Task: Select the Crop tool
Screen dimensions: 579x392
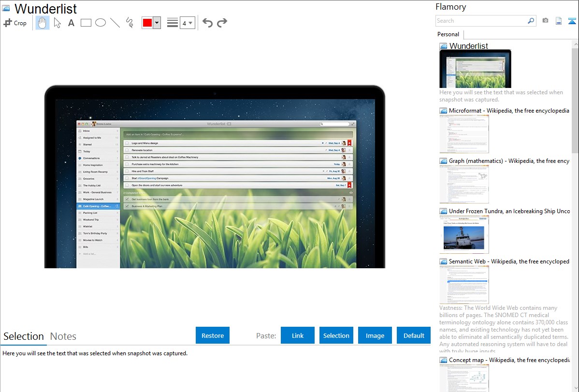Action: (15, 23)
